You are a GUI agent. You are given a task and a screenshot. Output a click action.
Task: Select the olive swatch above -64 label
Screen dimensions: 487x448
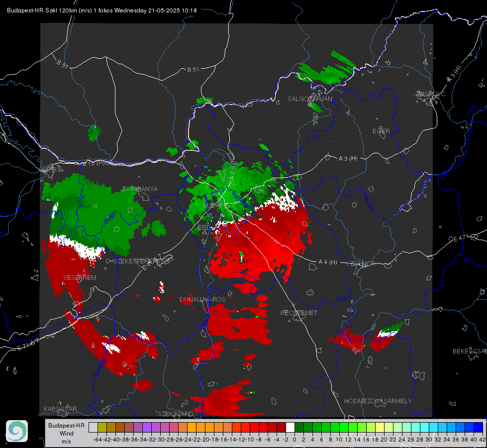point(102,427)
